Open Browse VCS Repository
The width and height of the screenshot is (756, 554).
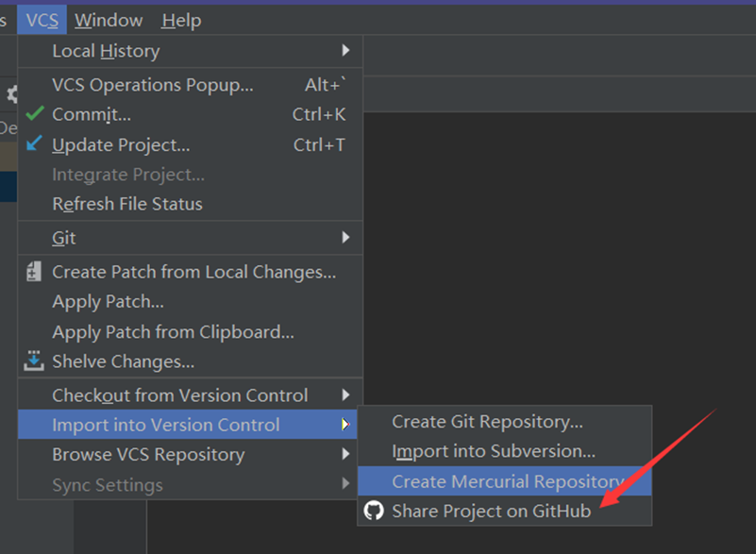[188, 454]
